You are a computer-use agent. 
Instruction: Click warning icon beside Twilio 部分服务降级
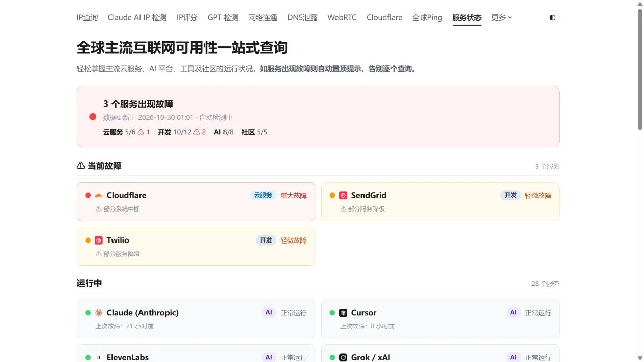(x=99, y=254)
